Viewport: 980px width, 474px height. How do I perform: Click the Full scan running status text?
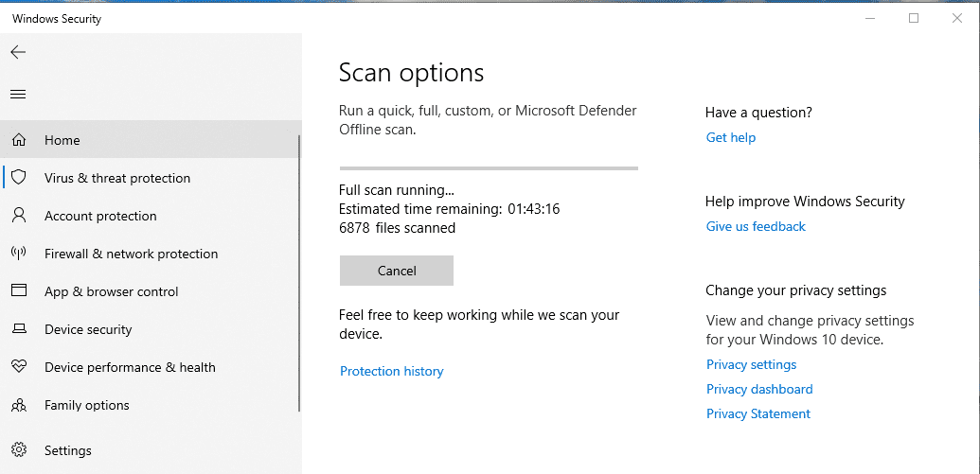click(x=396, y=190)
